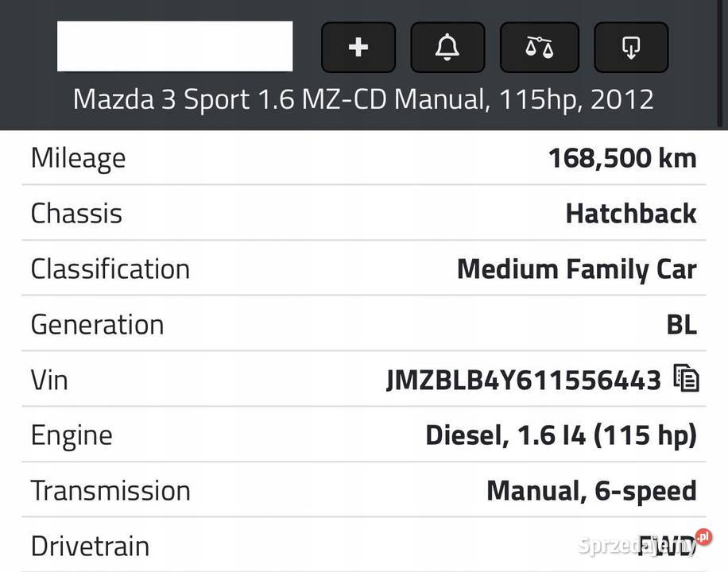Image resolution: width=728 pixels, height=572 pixels.
Task: Open the compare scales icon
Action: tap(539, 47)
